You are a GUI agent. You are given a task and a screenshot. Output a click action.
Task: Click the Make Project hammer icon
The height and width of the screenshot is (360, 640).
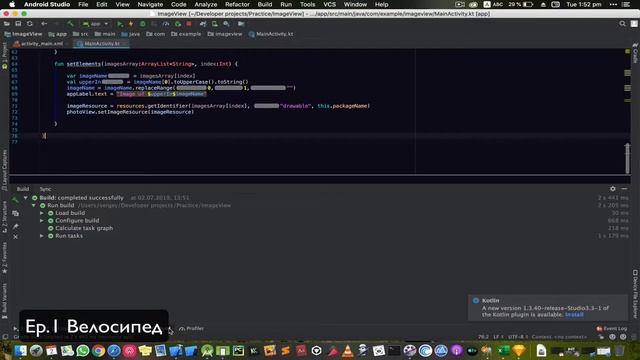click(x=70, y=24)
